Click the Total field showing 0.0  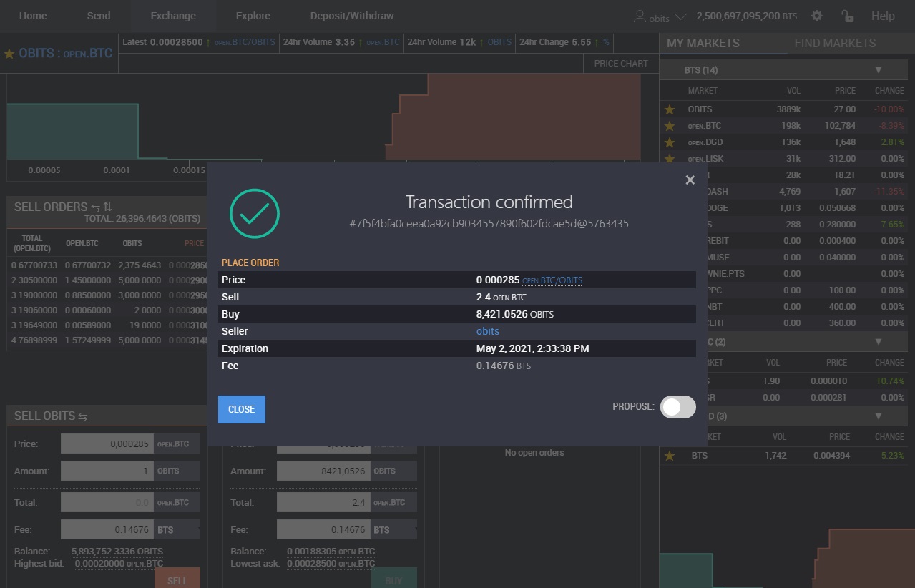[x=107, y=503]
